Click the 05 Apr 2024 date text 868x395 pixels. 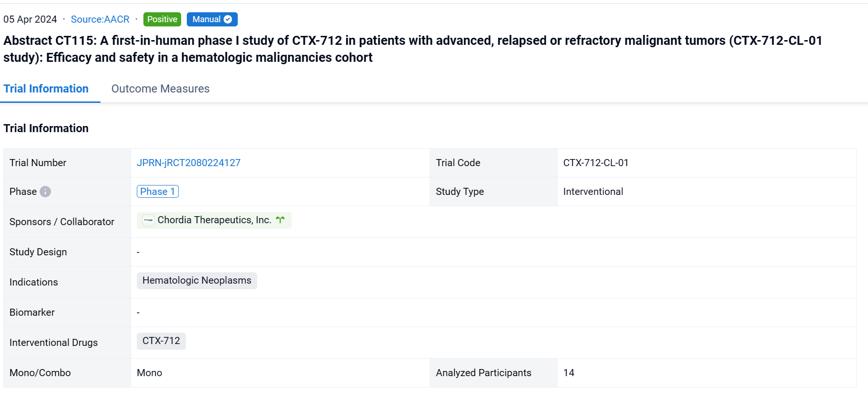[30, 19]
